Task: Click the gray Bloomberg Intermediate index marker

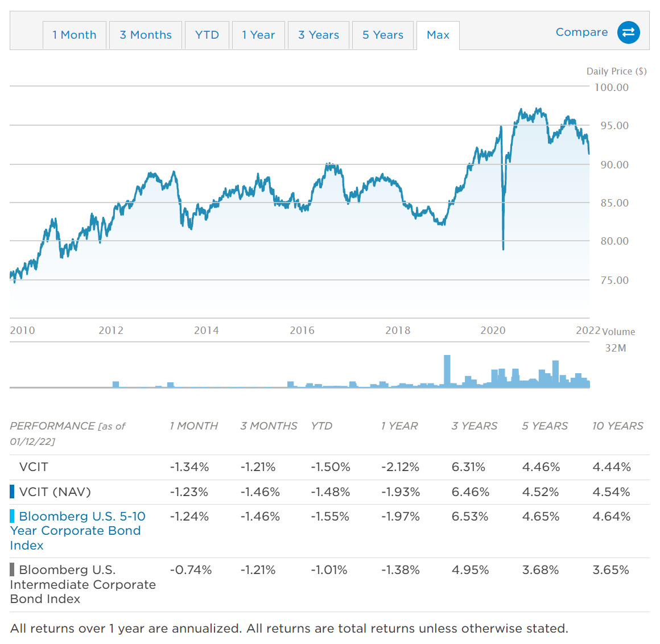Action: pos(12,569)
